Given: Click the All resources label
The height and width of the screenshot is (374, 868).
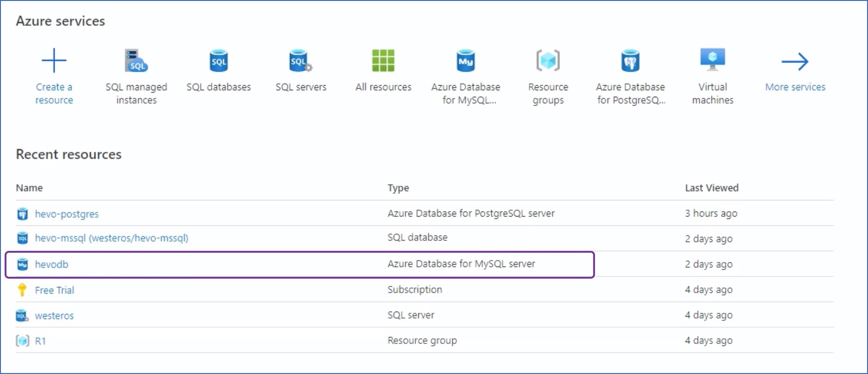Looking at the screenshot, I should pyautogui.click(x=383, y=87).
